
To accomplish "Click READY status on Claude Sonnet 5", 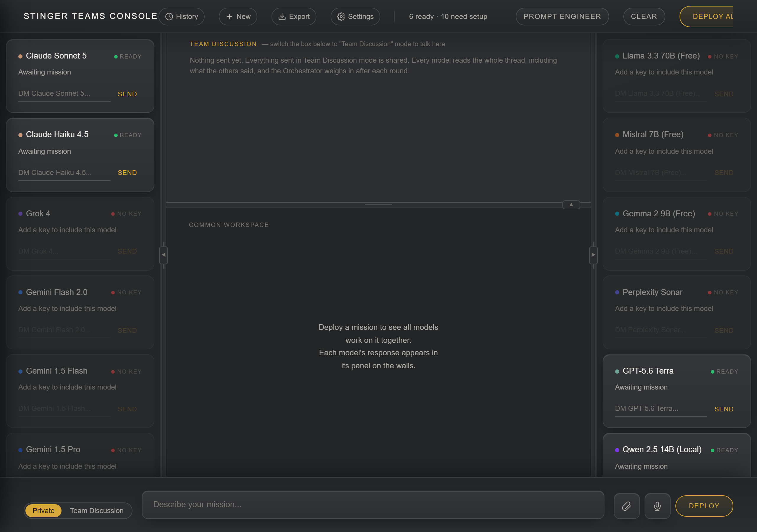I will click(x=128, y=57).
